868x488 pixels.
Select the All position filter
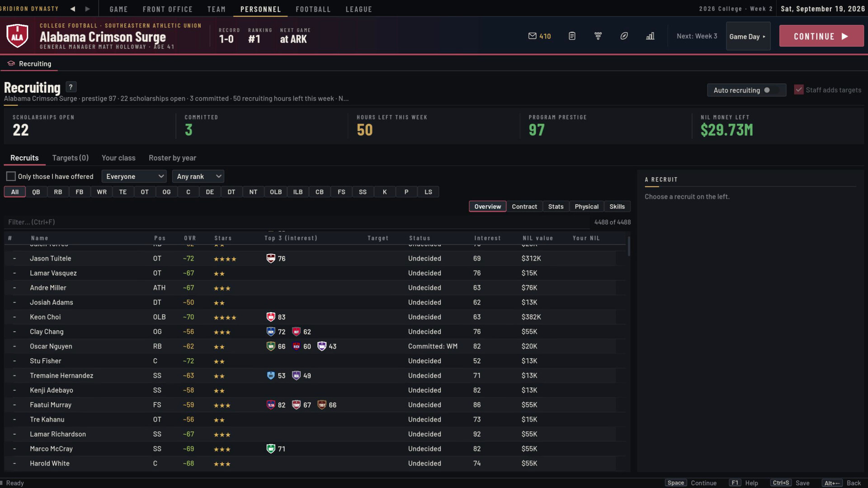15,192
